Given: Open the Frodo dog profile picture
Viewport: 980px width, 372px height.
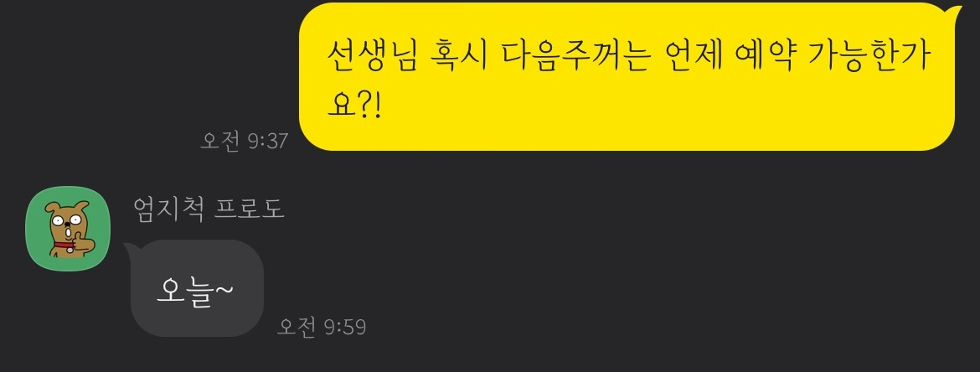Looking at the screenshot, I should pyautogui.click(x=68, y=228).
